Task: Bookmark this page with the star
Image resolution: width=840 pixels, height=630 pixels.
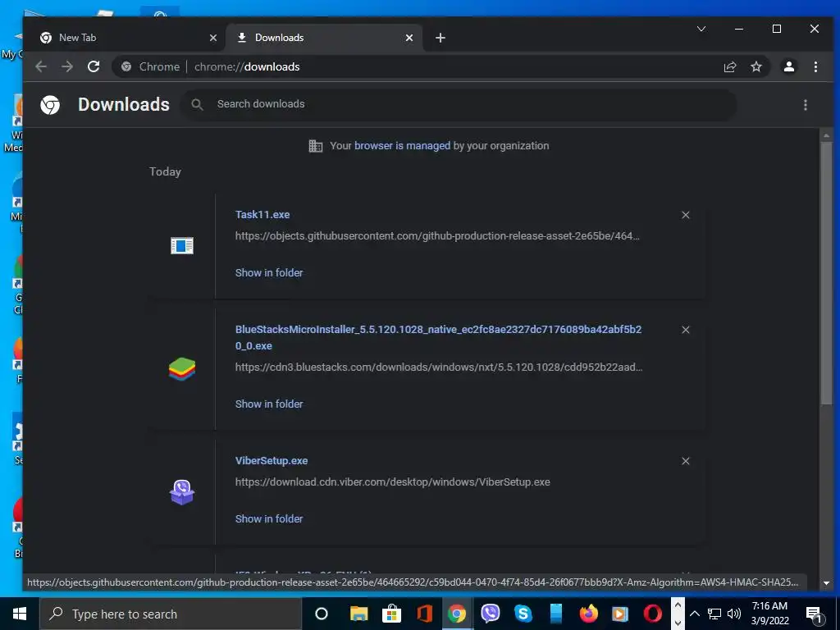Action: click(x=756, y=66)
